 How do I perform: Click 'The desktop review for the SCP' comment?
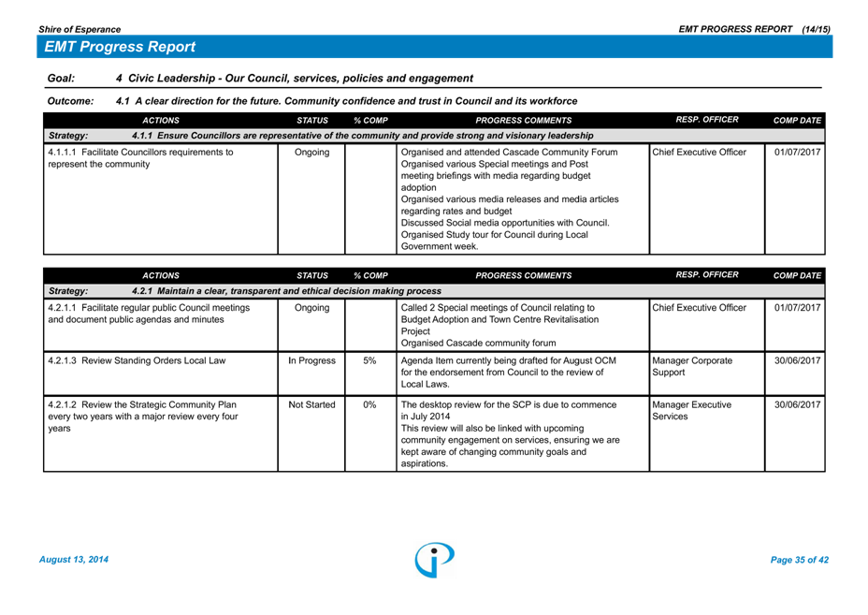[x=508, y=411]
